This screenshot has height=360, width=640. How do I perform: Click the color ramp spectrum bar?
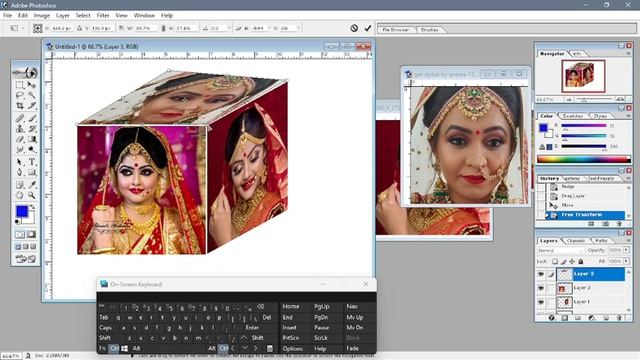584,159
